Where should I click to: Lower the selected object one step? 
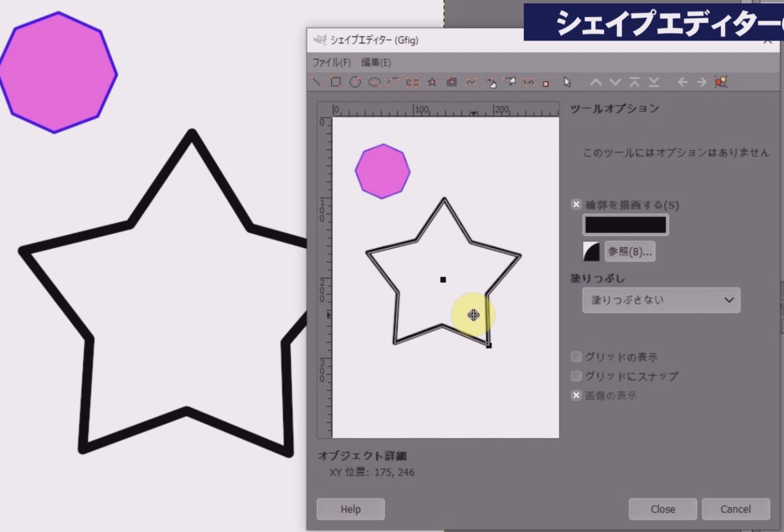coord(615,82)
